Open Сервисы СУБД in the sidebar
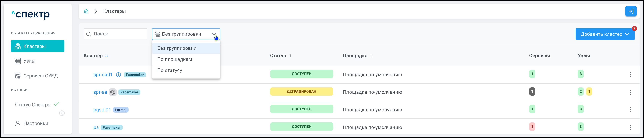This screenshot has height=138, width=644. (41, 76)
